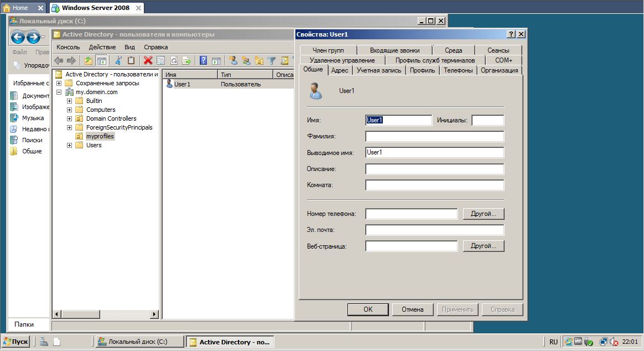Image resolution: width=644 pixels, height=351 pixels.
Task: Click the User1 user icon in the list
Action: pos(169,84)
